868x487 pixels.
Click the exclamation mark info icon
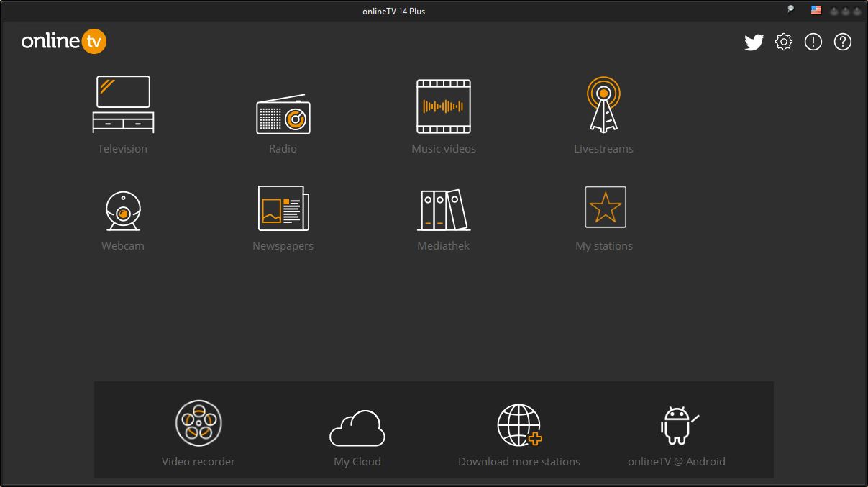(x=813, y=42)
